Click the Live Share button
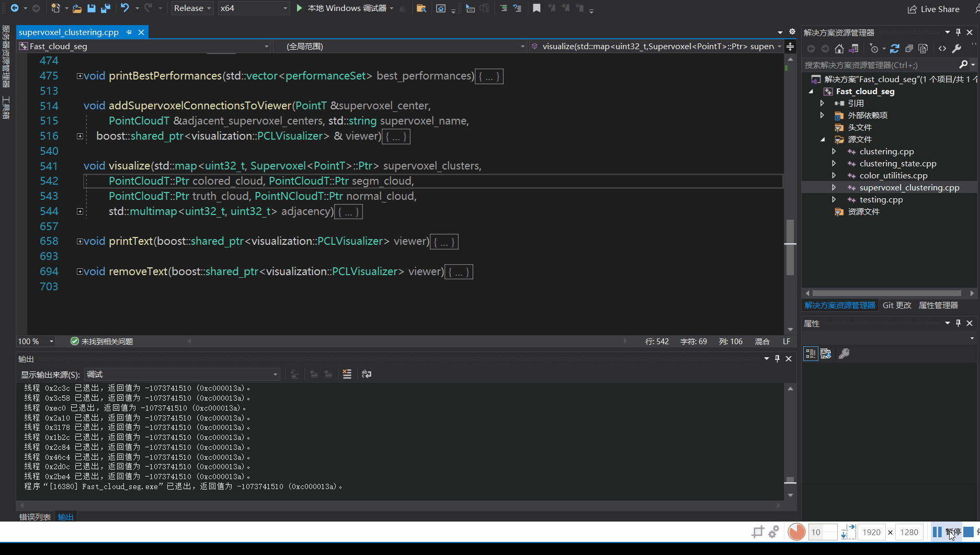Screen dimensions: 980x555 [x=933, y=9]
